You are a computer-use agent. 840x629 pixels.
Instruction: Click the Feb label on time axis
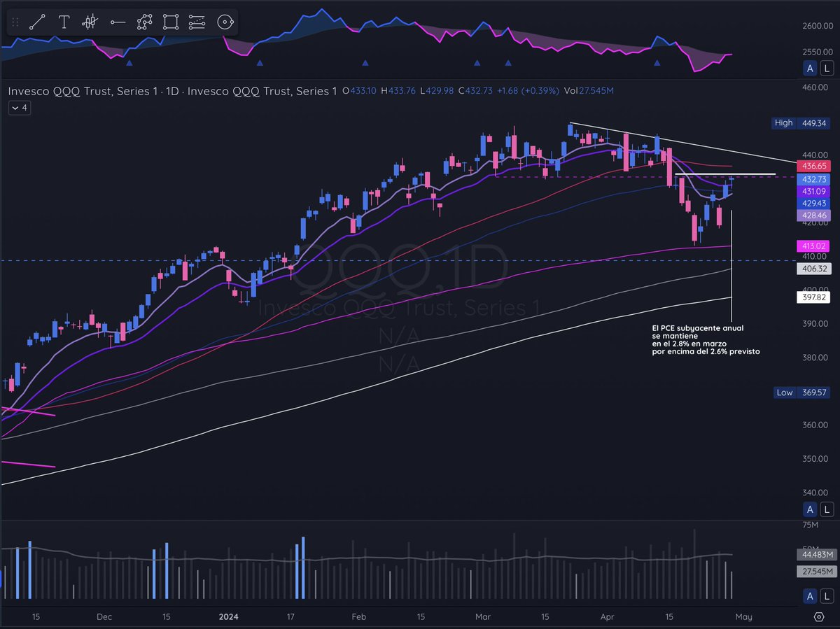pos(358,617)
